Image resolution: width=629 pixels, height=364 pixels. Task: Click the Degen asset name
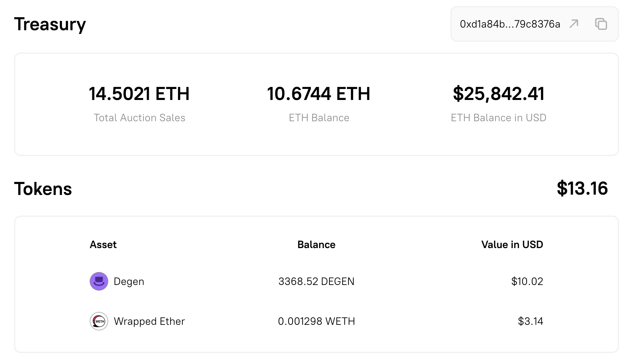tap(129, 281)
